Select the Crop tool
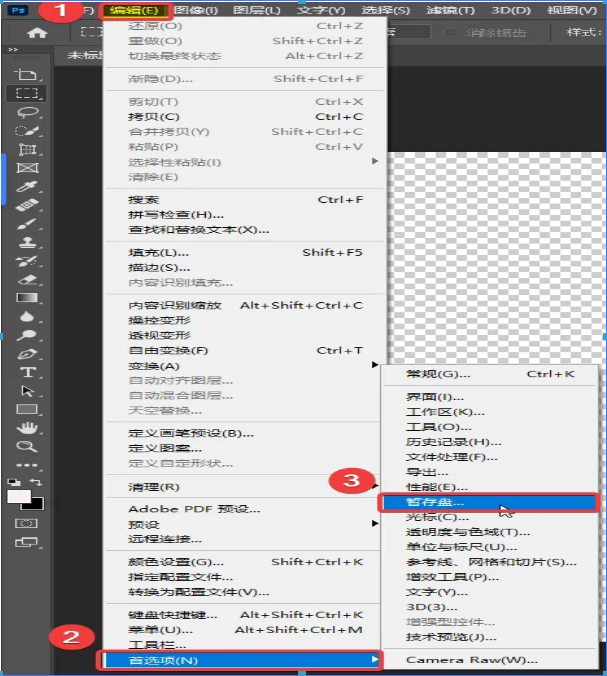This screenshot has width=607, height=676. coord(27,150)
